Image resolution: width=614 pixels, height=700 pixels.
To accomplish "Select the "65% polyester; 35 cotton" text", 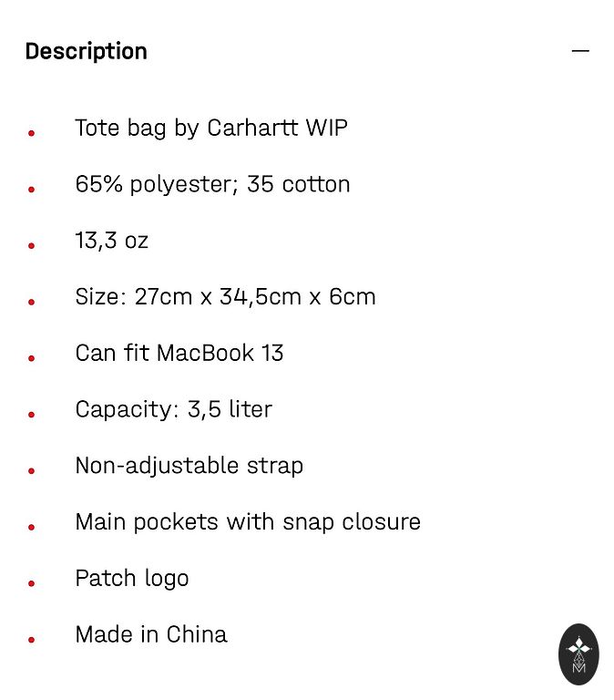I will click(x=212, y=184).
